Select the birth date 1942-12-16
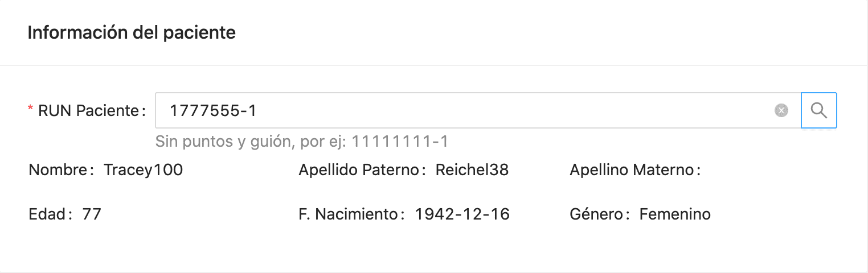Image resolution: width=868 pixels, height=273 pixels. [462, 214]
